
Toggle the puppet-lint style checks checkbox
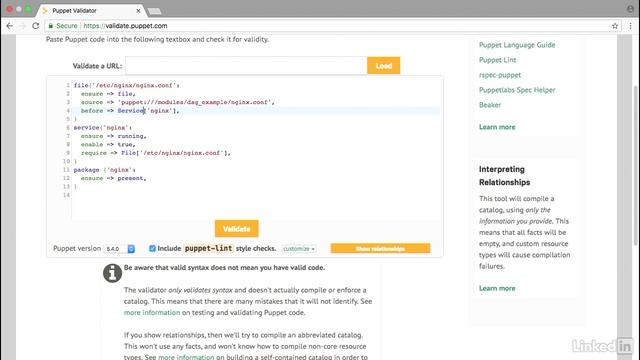coord(152,248)
